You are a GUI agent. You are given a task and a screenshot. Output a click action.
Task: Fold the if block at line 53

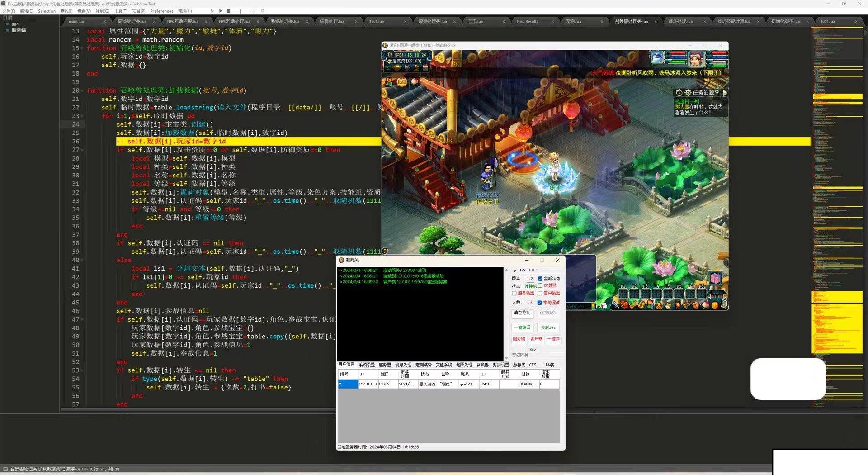point(82,370)
